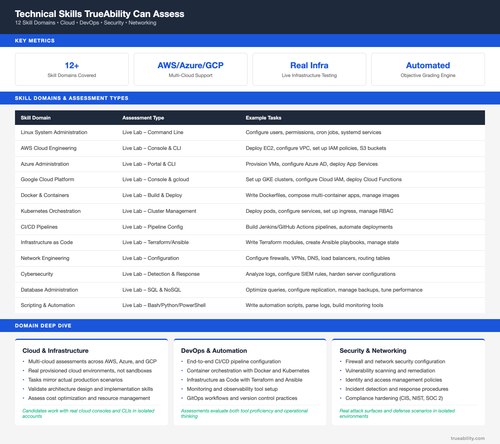Click the 'Azure Administration' cell
Screen dimensions: 500x444
tap(45, 164)
